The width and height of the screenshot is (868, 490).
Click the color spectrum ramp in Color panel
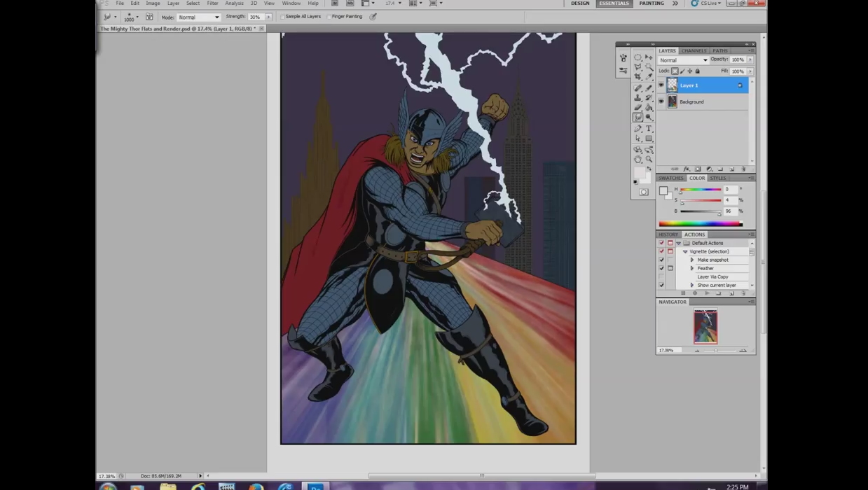(700, 224)
